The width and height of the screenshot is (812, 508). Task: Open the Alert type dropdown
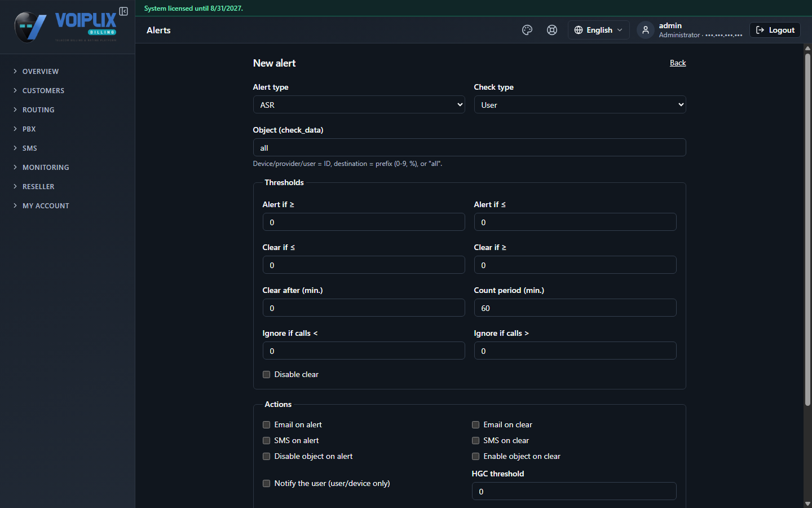point(359,104)
